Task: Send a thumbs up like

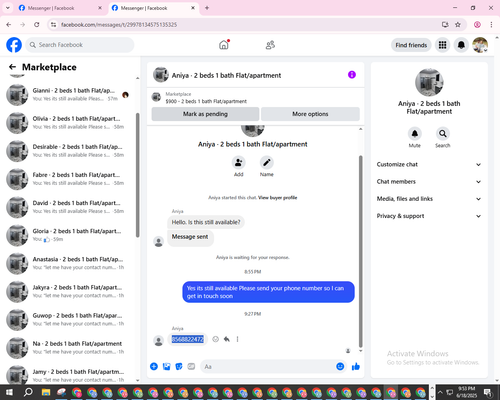Action: [x=356, y=366]
